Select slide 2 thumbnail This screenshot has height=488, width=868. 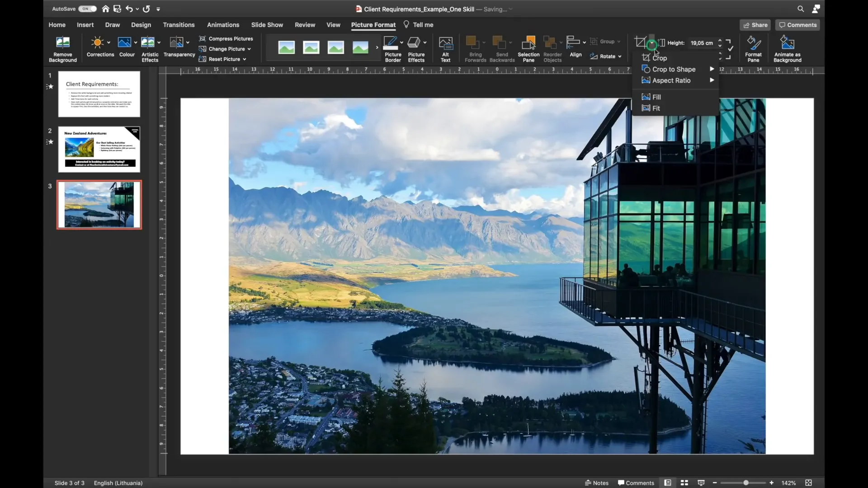pyautogui.click(x=99, y=150)
